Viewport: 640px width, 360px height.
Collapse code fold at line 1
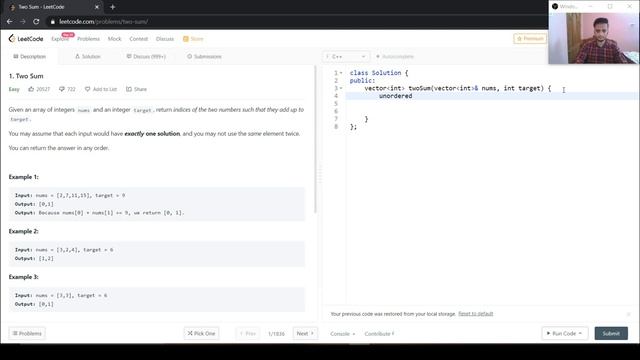pyautogui.click(x=341, y=73)
